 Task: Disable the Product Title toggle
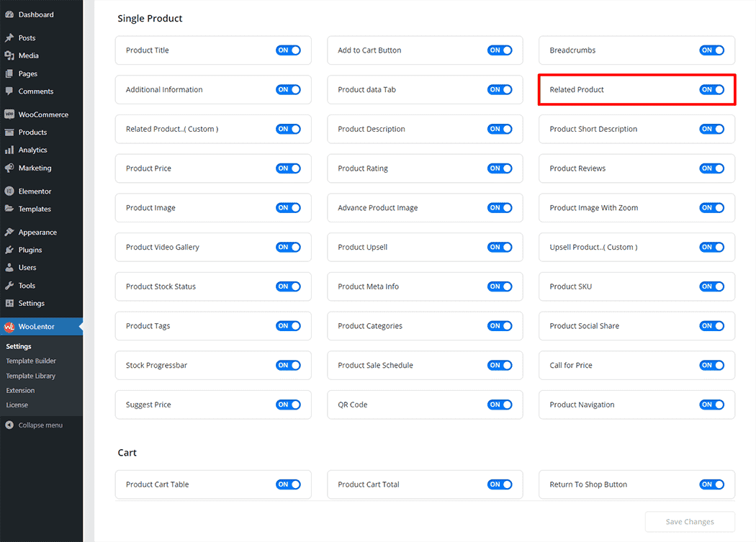coord(288,50)
